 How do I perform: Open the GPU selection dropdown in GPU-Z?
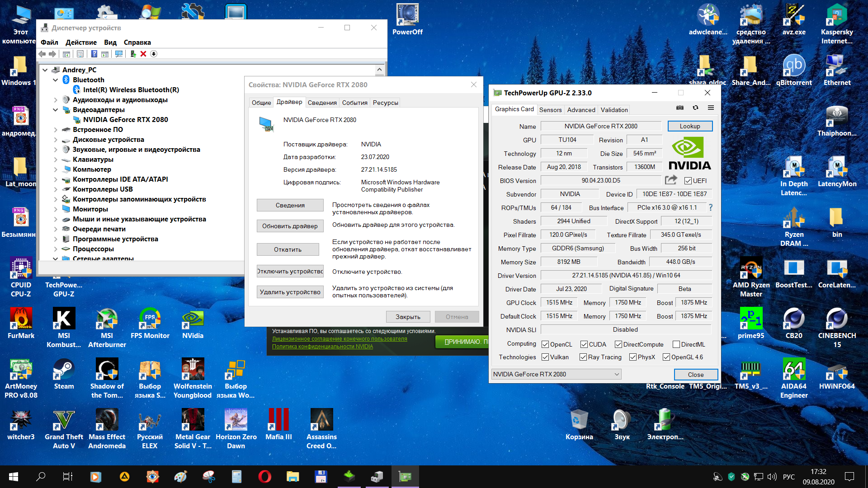click(x=556, y=374)
